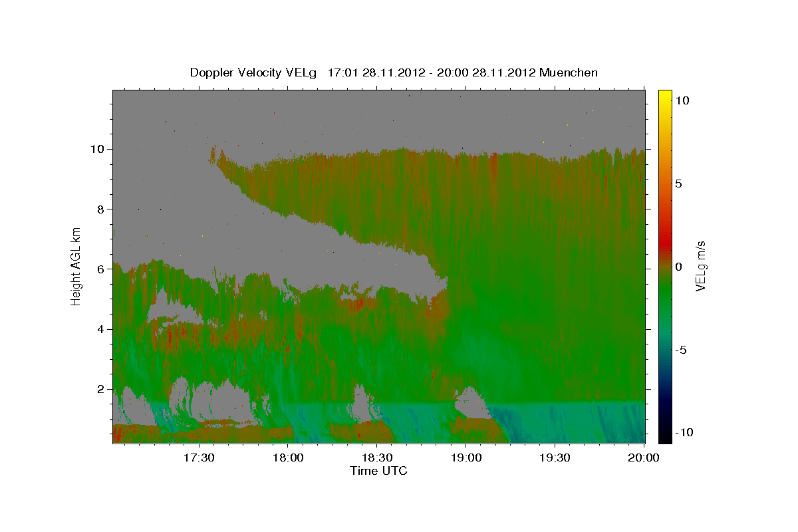Click the colorbar value label 10
The width and height of the screenshot is (798, 532).
(x=681, y=100)
